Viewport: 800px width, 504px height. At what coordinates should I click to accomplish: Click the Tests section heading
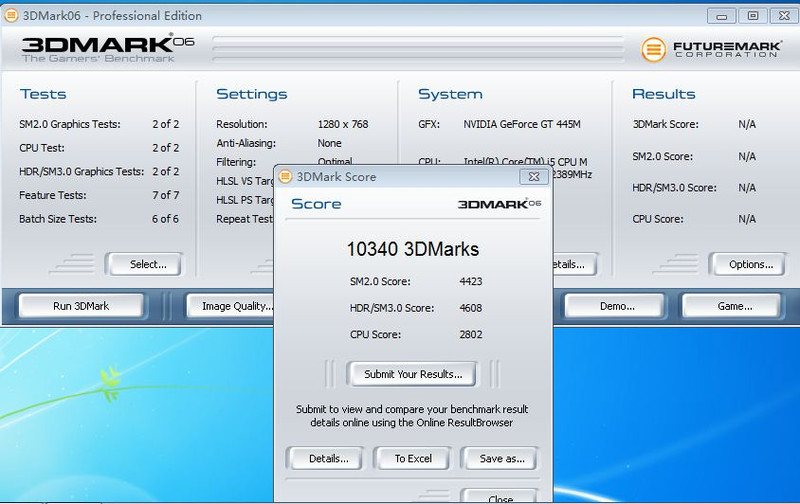(43, 94)
